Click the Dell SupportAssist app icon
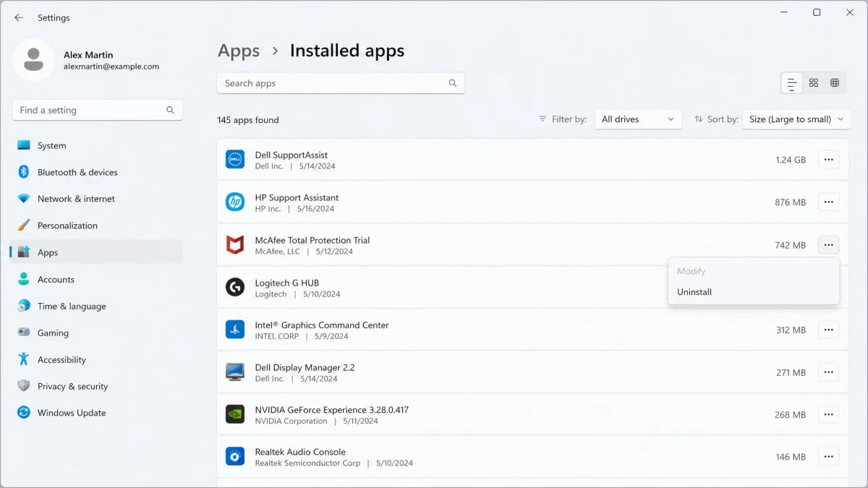Viewport: 868px width, 488px height. pos(235,160)
